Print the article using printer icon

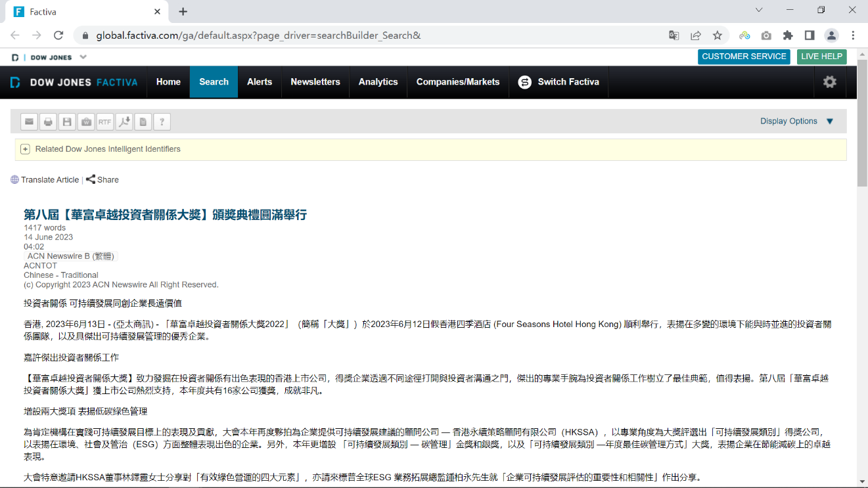pyautogui.click(x=48, y=122)
